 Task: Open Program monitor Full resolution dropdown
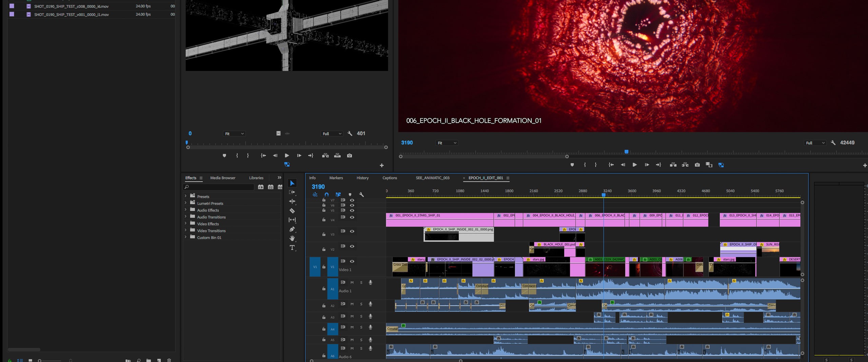pos(815,143)
